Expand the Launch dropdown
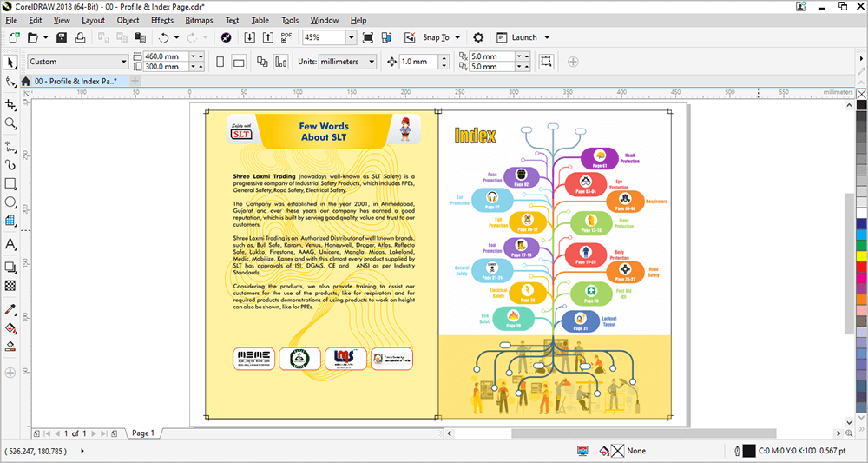 click(547, 37)
